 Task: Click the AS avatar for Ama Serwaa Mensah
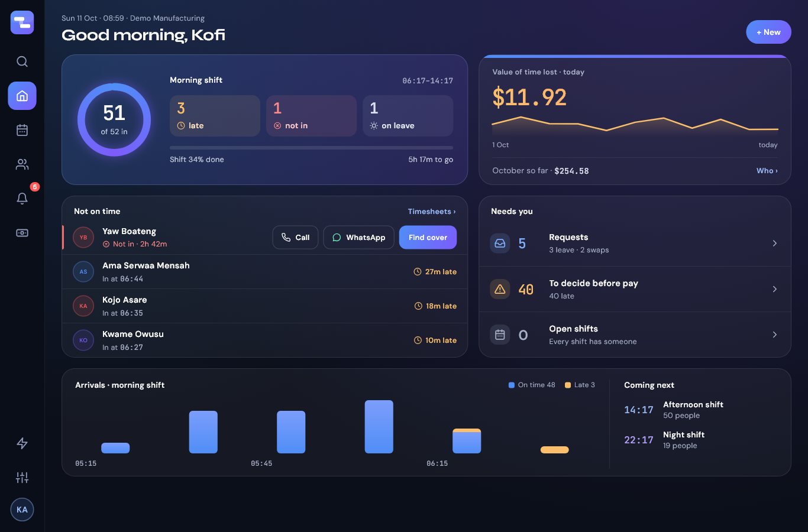point(83,272)
